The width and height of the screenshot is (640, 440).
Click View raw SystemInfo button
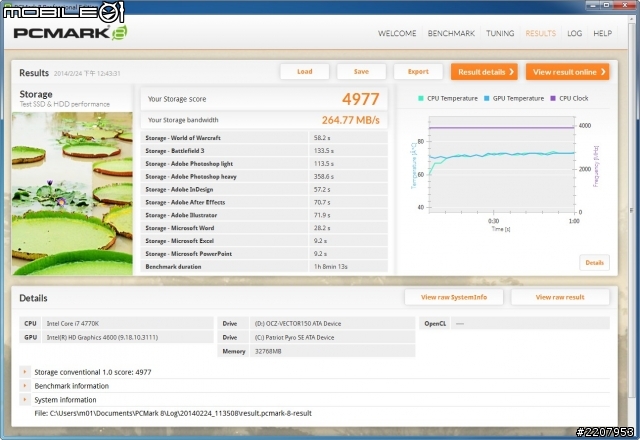coord(454,297)
